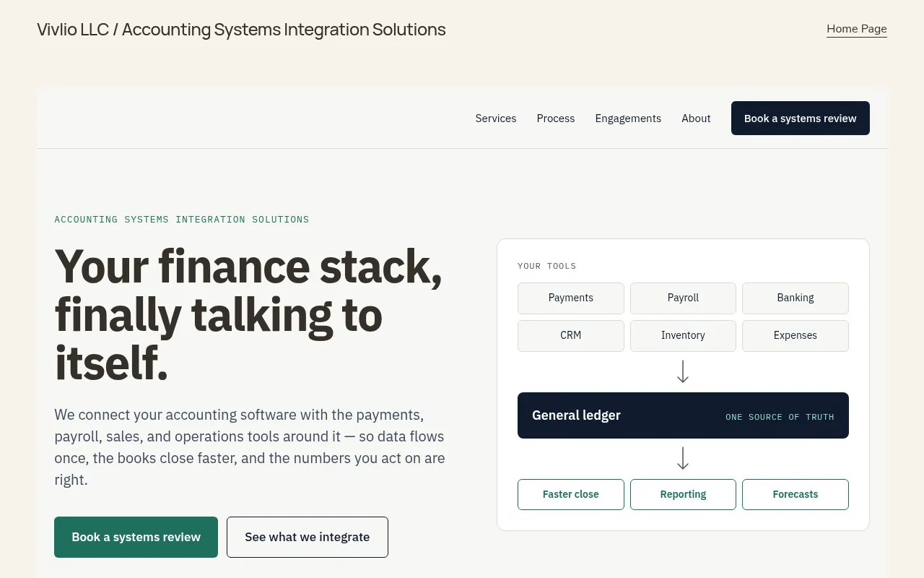
Task: Click the General ledger block
Action: point(683,415)
